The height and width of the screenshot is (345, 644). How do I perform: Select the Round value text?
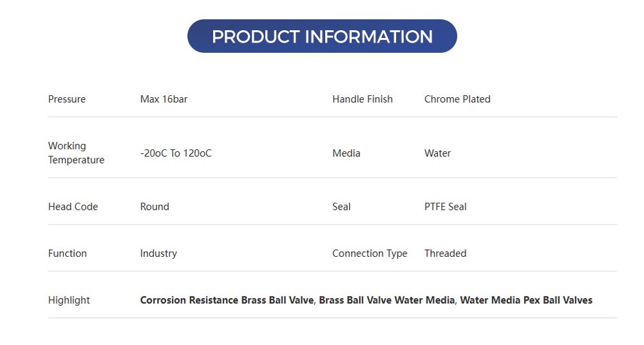click(155, 207)
